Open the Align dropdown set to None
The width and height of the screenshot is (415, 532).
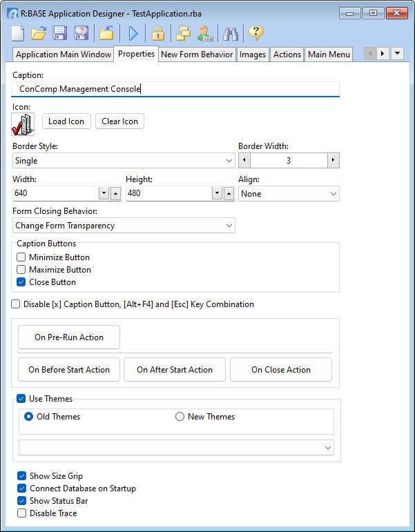click(x=289, y=194)
